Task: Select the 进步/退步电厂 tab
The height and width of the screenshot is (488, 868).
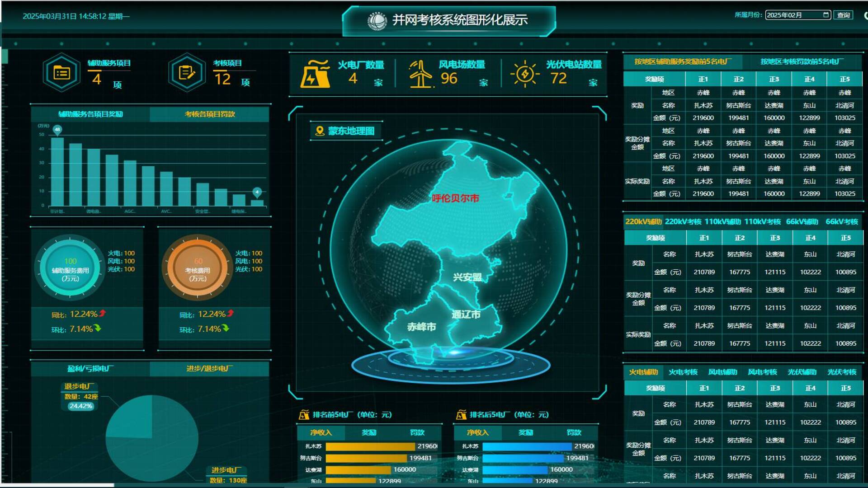Action: point(210,369)
